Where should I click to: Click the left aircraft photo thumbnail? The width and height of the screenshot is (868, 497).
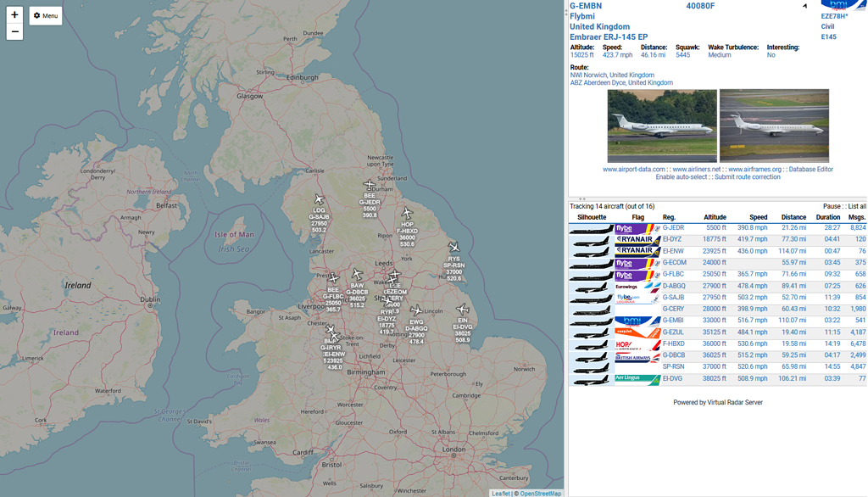click(661, 126)
